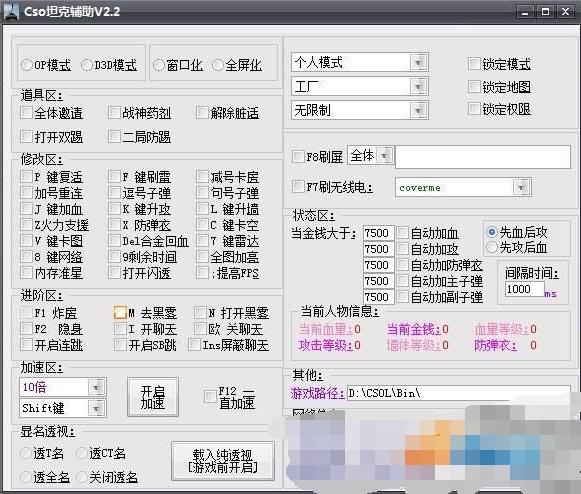Viewport: 581px width, 494px height.
Task: Check 自动加主子弹 option
Action: [x=402, y=281]
